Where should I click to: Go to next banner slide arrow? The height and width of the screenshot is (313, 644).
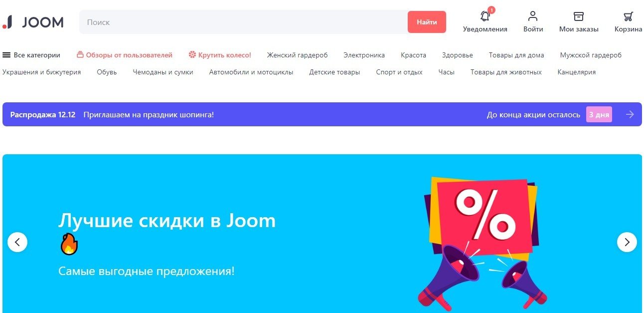click(x=627, y=242)
